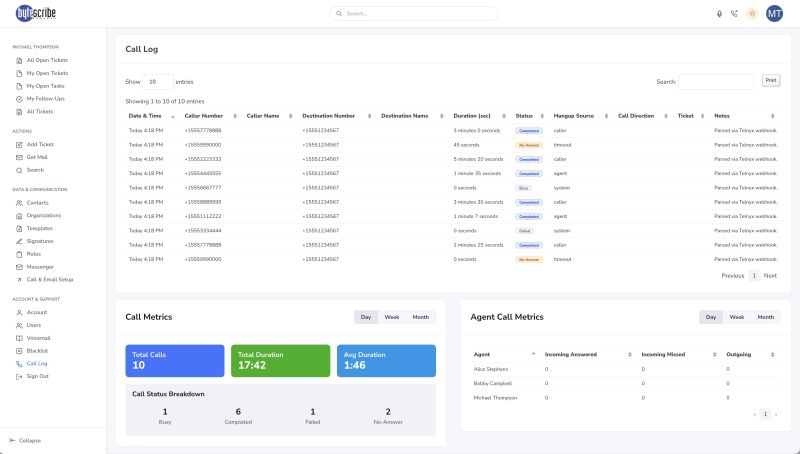Screen dimensions: 800x454
Task: Switch Call Metrics to Week view
Action: tap(392, 317)
